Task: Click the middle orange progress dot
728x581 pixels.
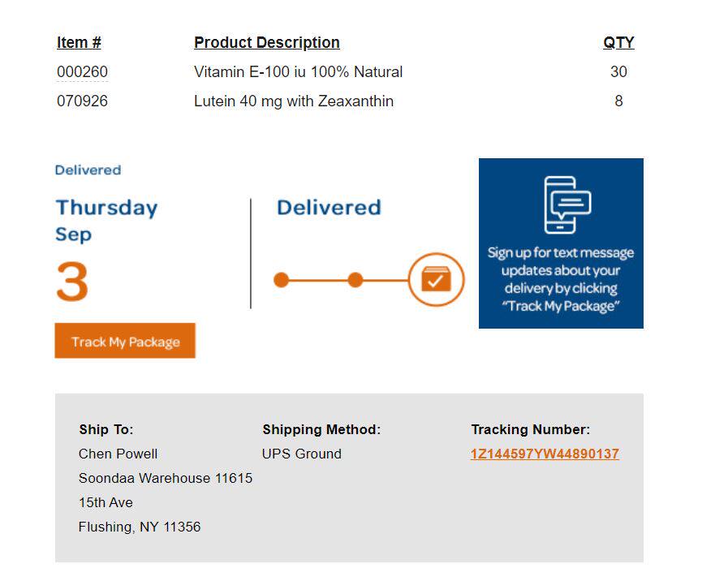Action: [x=355, y=281]
